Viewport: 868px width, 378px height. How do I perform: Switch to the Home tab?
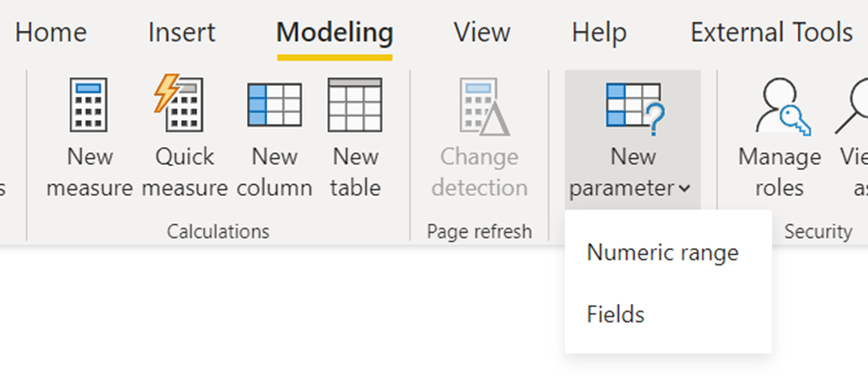(x=51, y=32)
